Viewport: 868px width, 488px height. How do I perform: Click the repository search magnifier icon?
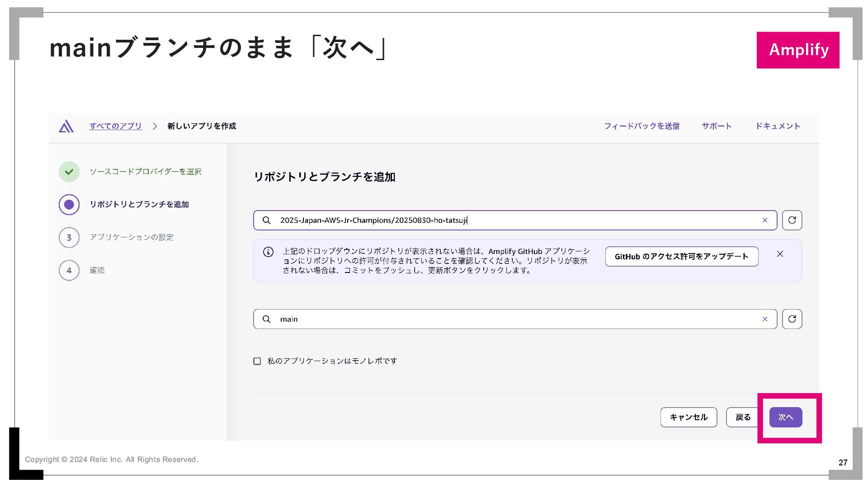267,220
